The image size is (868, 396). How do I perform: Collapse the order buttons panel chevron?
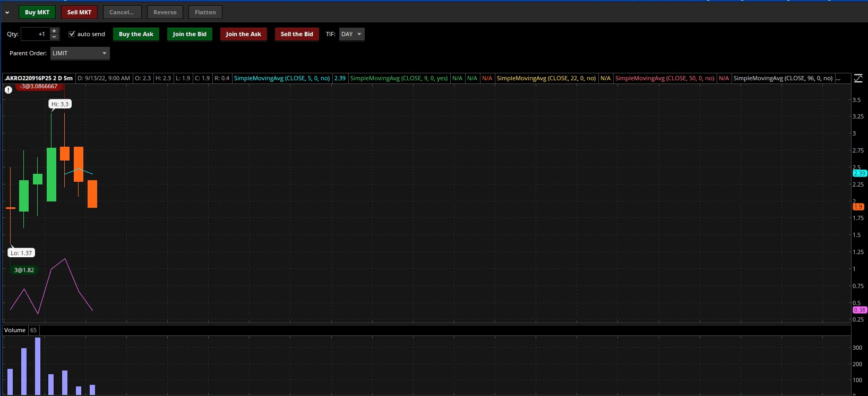tap(7, 12)
